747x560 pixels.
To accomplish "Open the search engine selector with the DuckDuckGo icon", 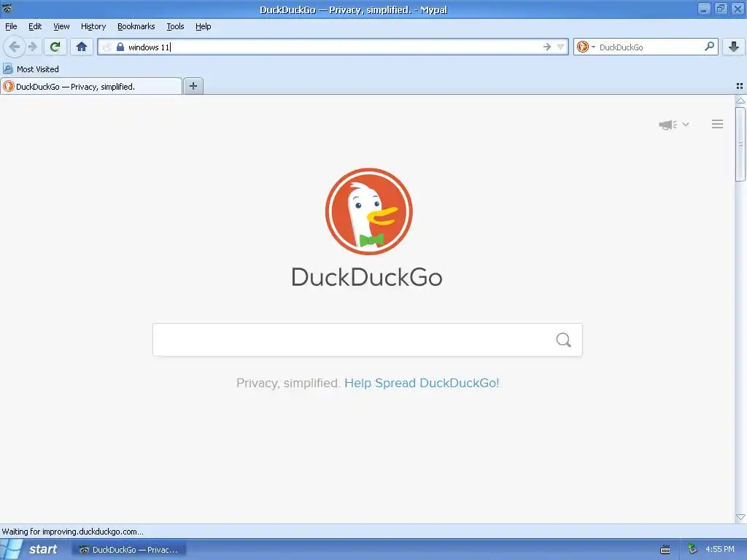I will (x=586, y=47).
